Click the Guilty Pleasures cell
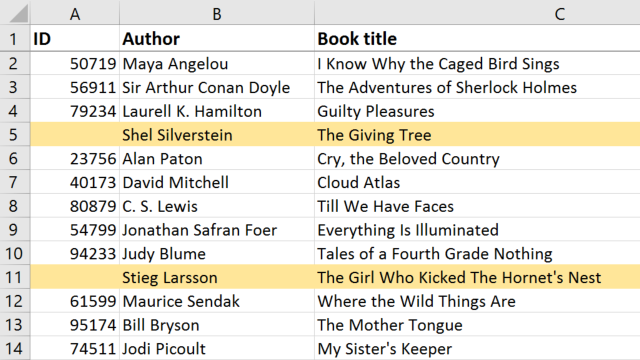 coord(478,111)
